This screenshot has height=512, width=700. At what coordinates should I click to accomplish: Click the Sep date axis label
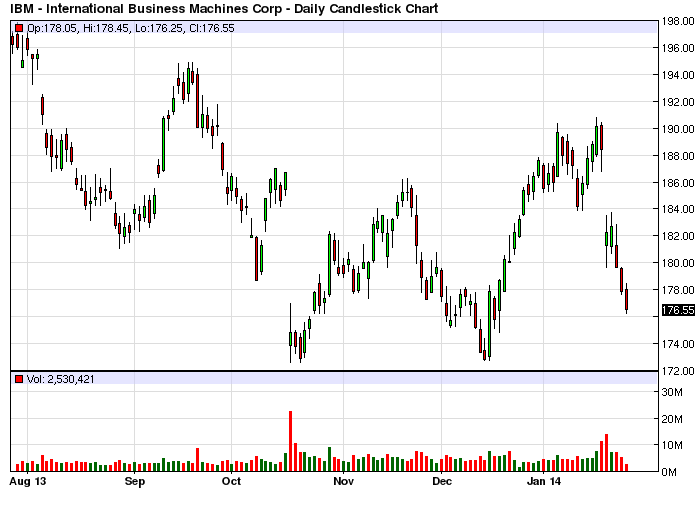click(x=134, y=481)
